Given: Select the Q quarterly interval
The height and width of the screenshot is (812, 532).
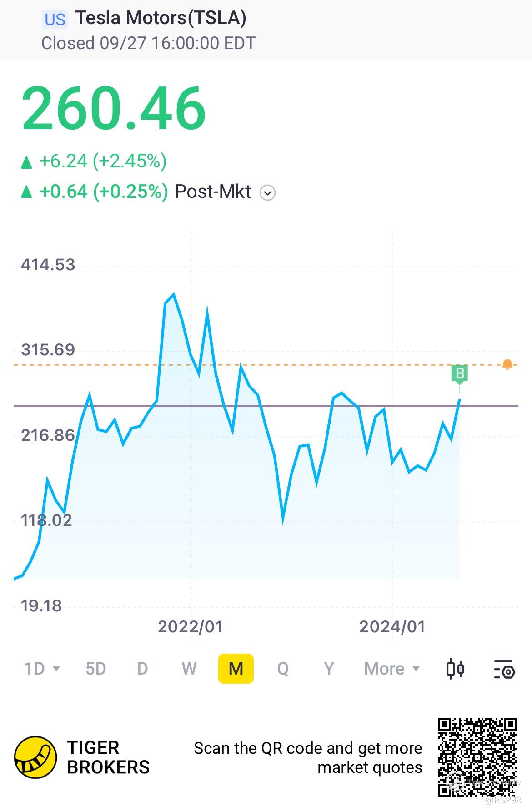Looking at the screenshot, I should click(282, 669).
